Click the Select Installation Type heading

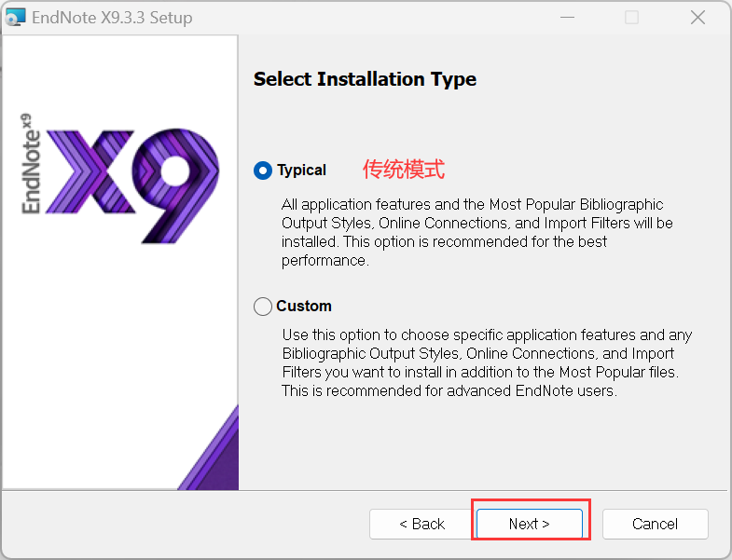pyautogui.click(x=365, y=79)
